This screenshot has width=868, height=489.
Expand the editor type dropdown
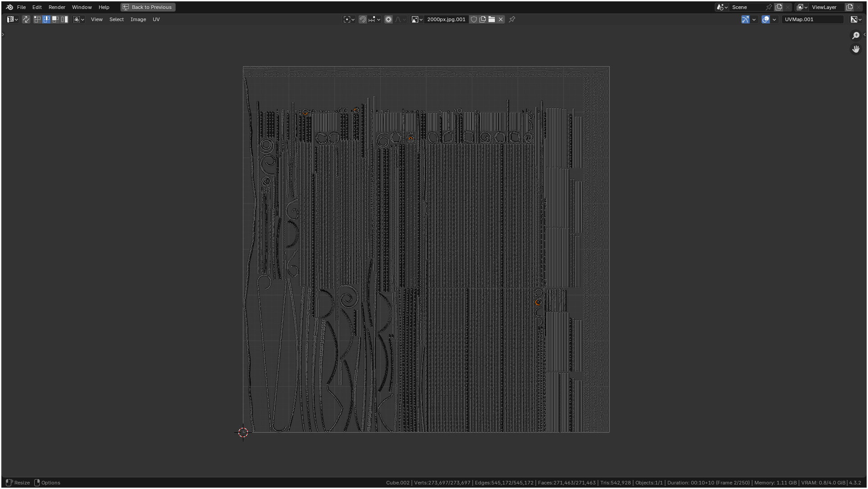[x=12, y=19]
